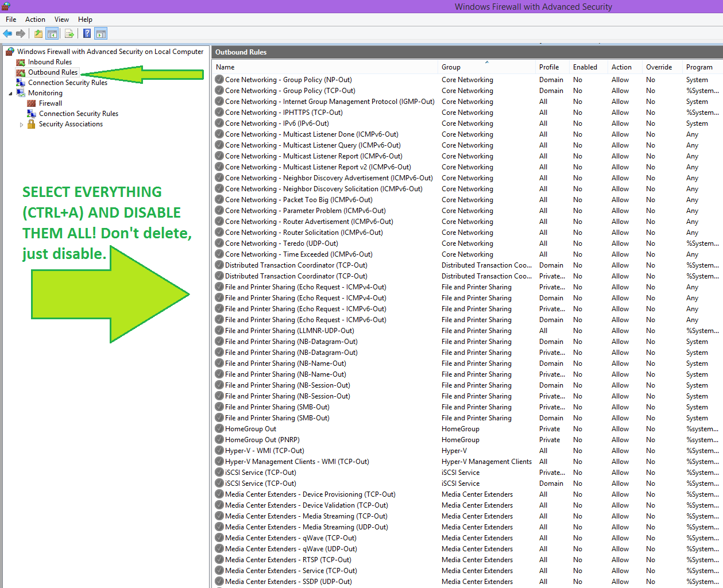Select Media Center Extenders - Media Streaming (UDP-Out) rule
The width and height of the screenshot is (723, 588).
(x=307, y=527)
